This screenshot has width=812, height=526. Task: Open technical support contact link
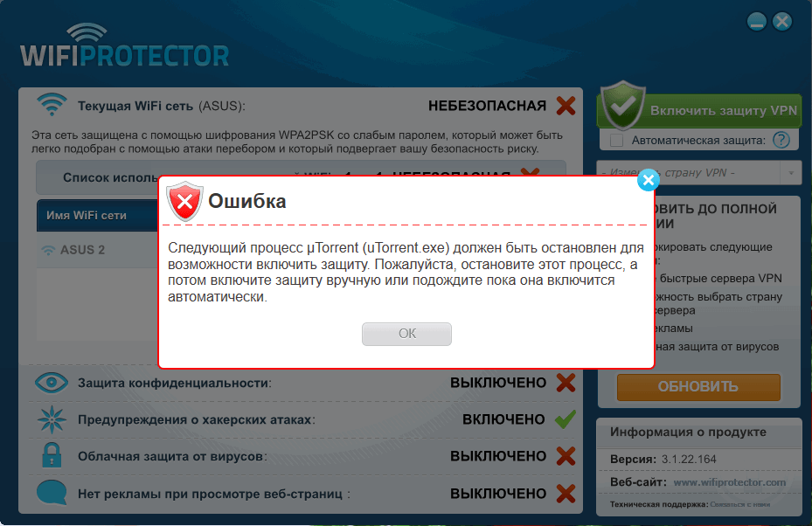(739, 504)
